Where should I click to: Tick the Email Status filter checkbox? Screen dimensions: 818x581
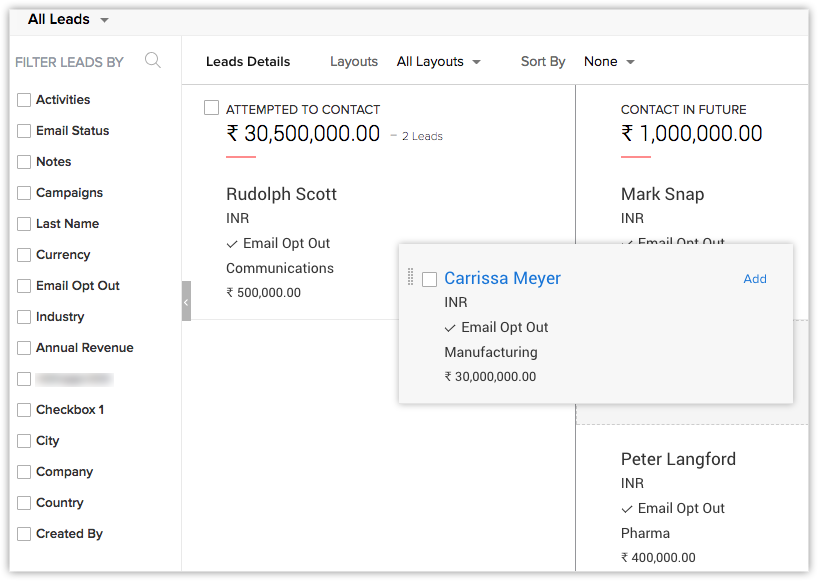pyautogui.click(x=24, y=131)
